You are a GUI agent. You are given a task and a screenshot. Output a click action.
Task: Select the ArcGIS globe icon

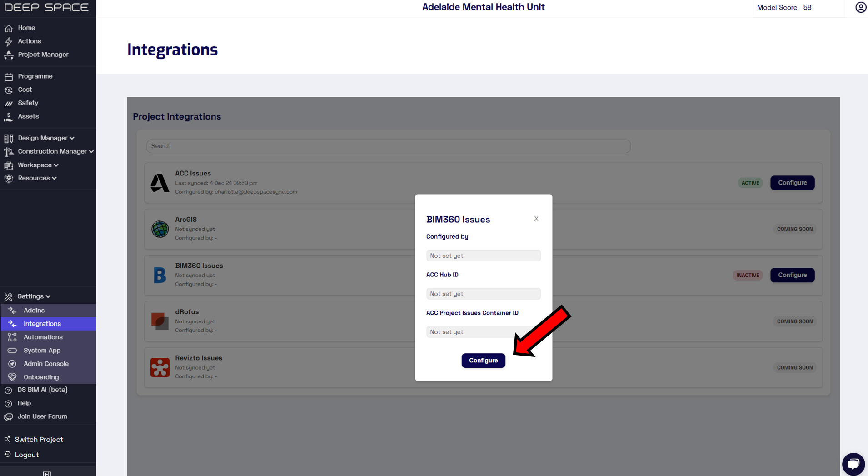coord(160,229)
